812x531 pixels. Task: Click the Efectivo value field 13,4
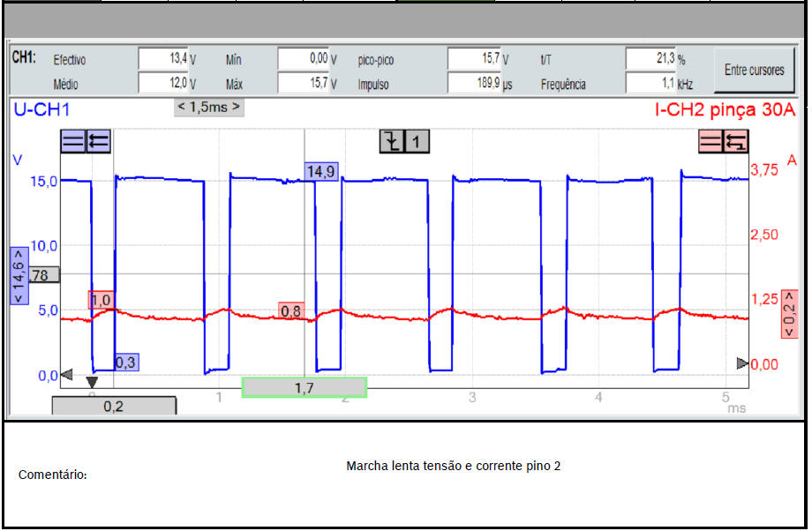tap(163, 59)
